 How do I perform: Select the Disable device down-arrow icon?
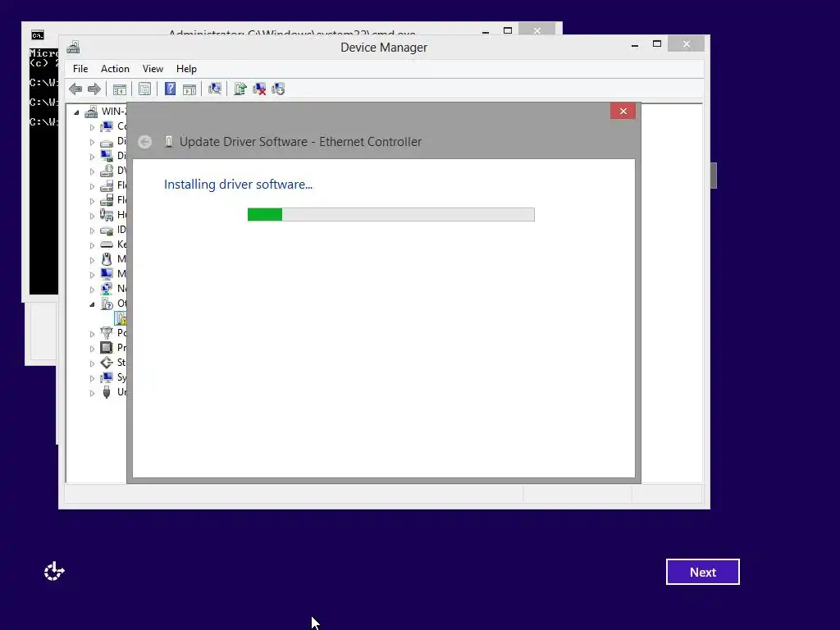[x=278, y=89]
